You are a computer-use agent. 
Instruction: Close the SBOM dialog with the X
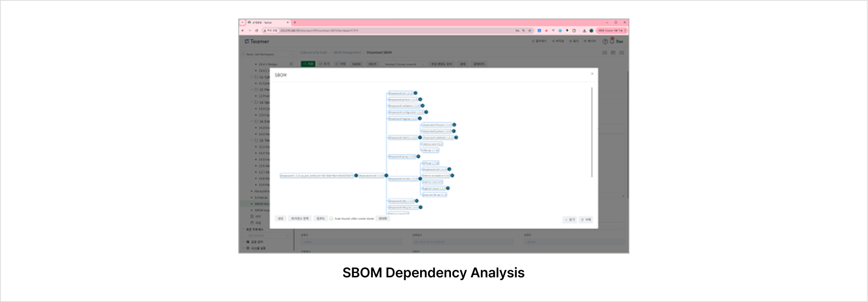(592, 74)
